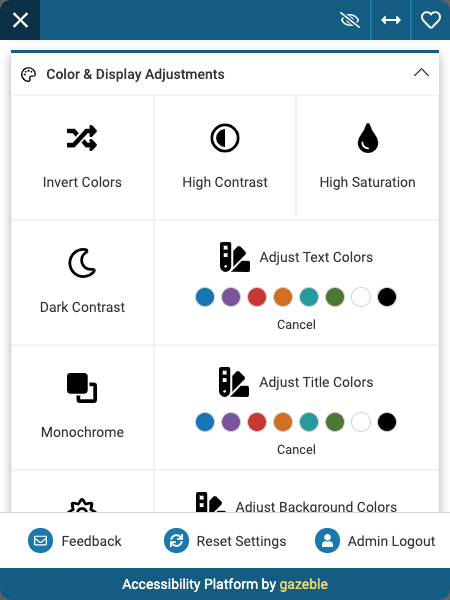Image resolution: width=450 pixels, height=600 pixels.
Task: Choose red swatch under Adjust Title Colors
Action: (257, 422)
